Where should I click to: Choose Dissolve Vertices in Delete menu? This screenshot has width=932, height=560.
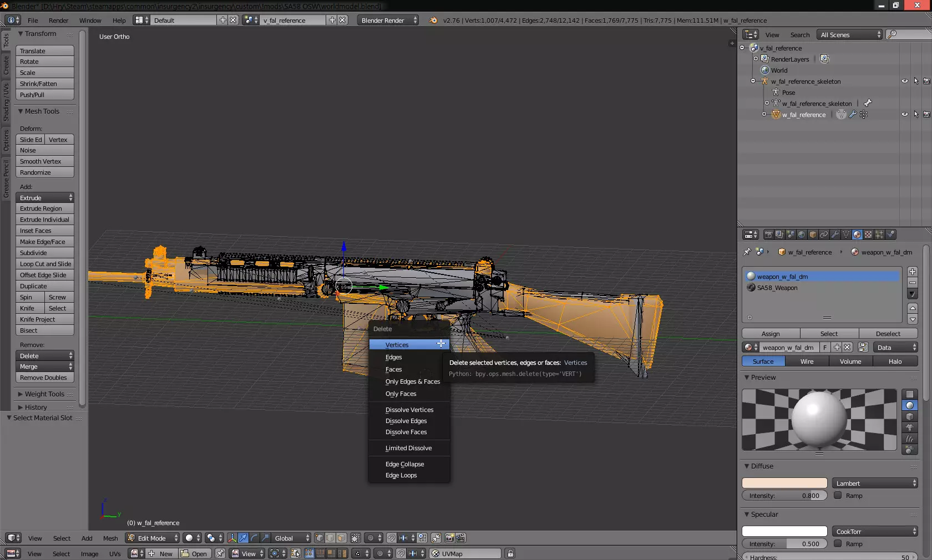409,410
